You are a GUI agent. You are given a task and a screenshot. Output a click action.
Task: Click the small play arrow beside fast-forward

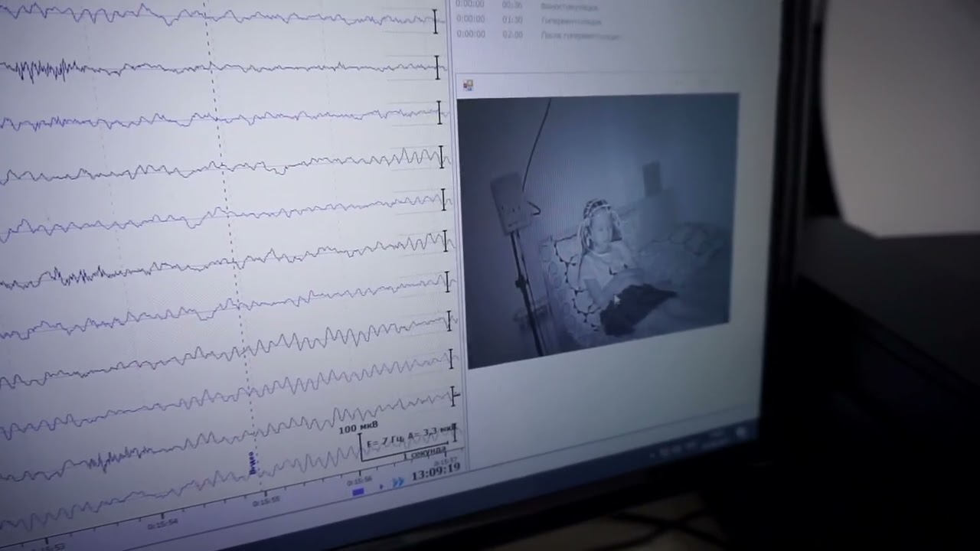(x=381, y=487)
